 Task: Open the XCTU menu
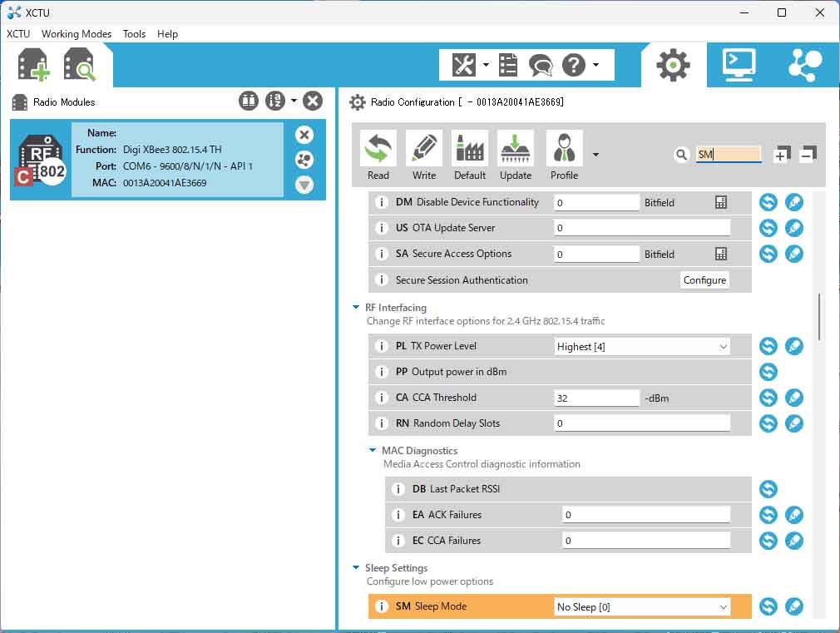pos(18,34)
